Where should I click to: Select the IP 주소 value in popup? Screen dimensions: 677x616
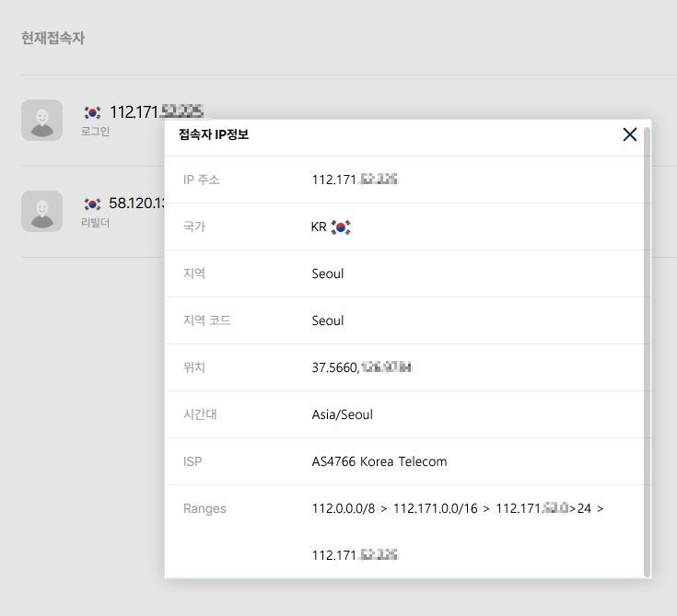355,180
